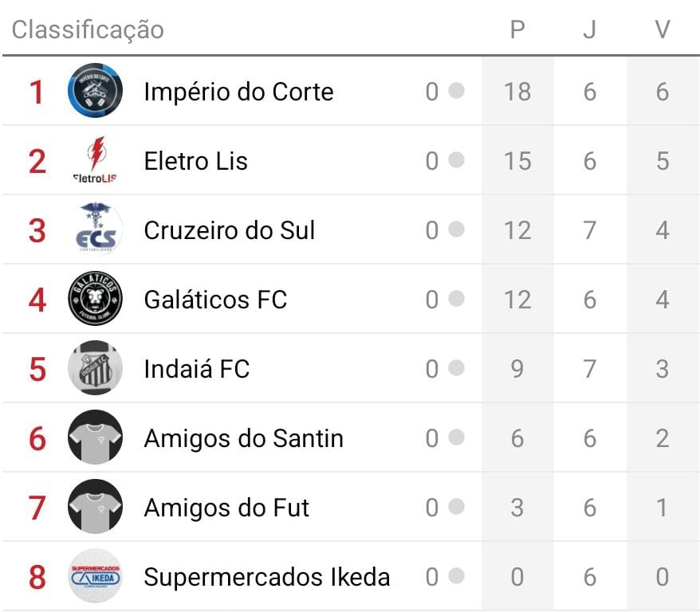Click Amigos do Fut team name
Viewport: 700px width, 612px height.
226,508
